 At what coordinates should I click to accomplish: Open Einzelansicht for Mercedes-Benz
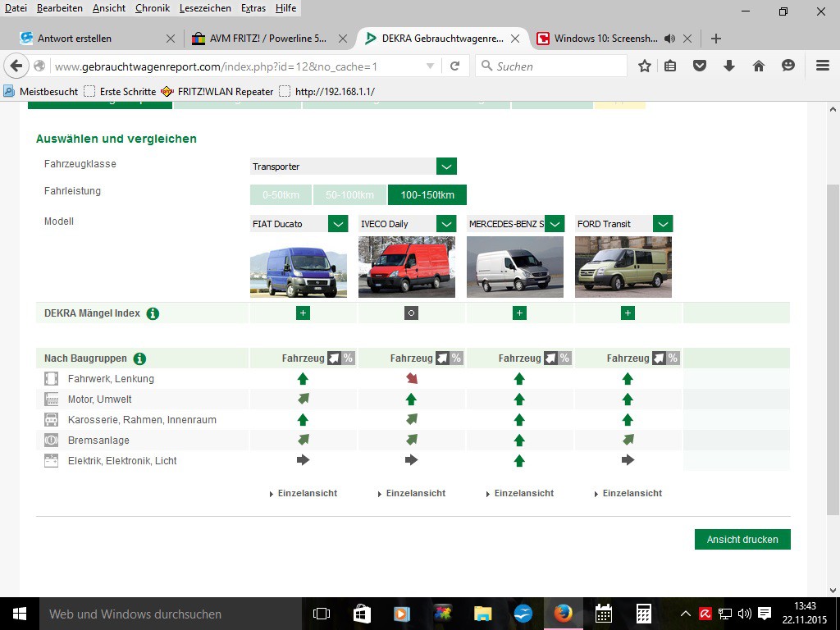[x=520, y=493]
